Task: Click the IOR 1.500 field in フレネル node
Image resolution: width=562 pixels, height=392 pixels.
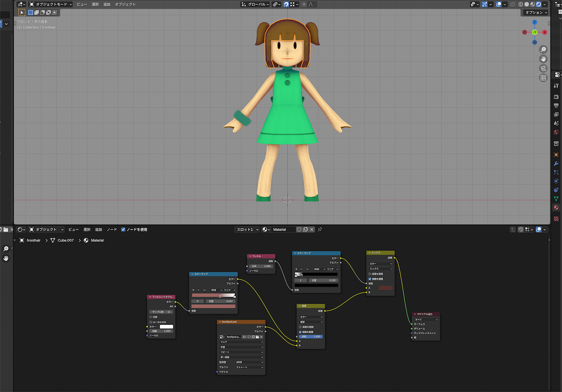Action: (261, 266)
